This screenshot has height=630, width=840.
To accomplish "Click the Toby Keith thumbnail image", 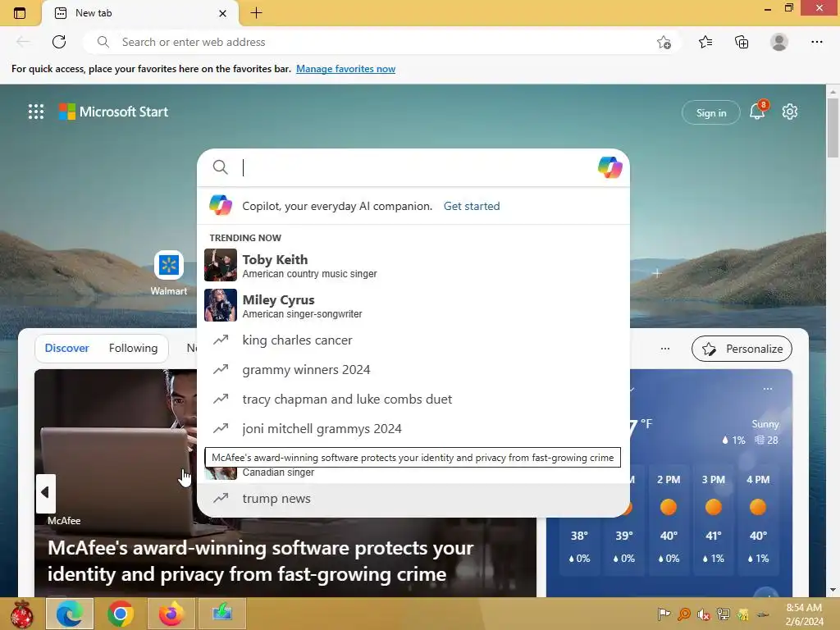I will click(x=220, y=265).
